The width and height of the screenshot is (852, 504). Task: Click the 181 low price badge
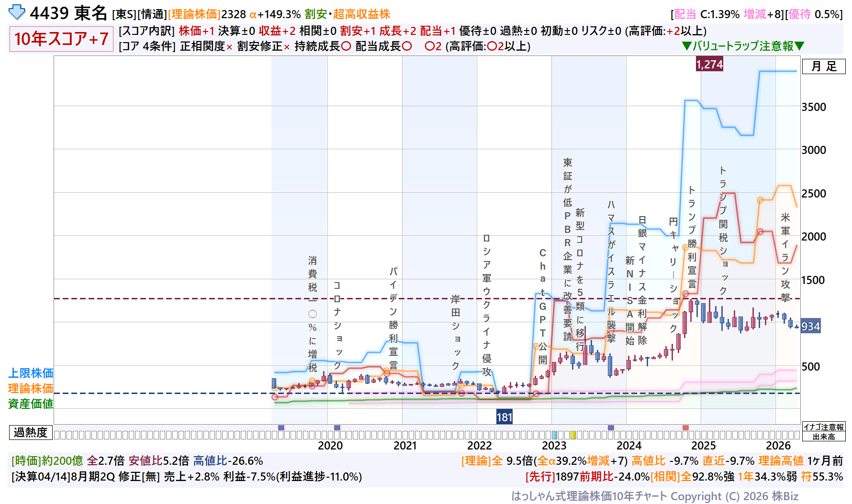click(x=504, y=417)
